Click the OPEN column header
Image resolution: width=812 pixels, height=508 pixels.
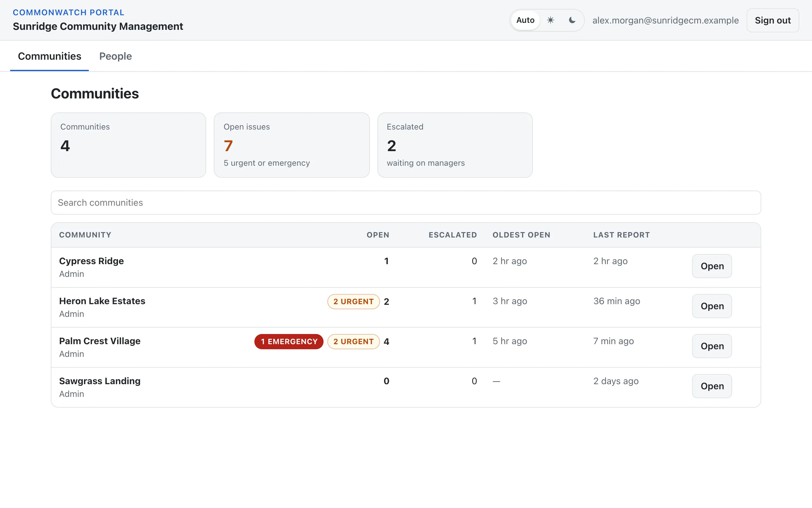point(378,235)
